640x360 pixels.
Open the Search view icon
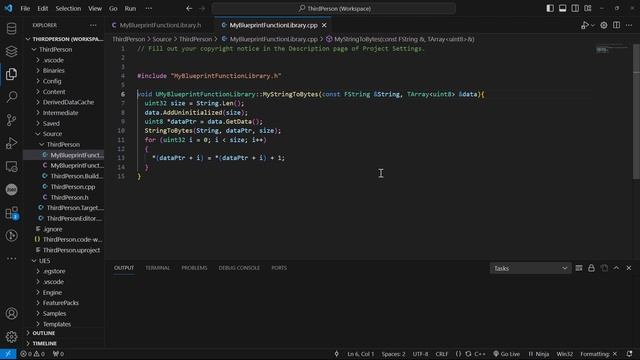(x=11, y=97)
